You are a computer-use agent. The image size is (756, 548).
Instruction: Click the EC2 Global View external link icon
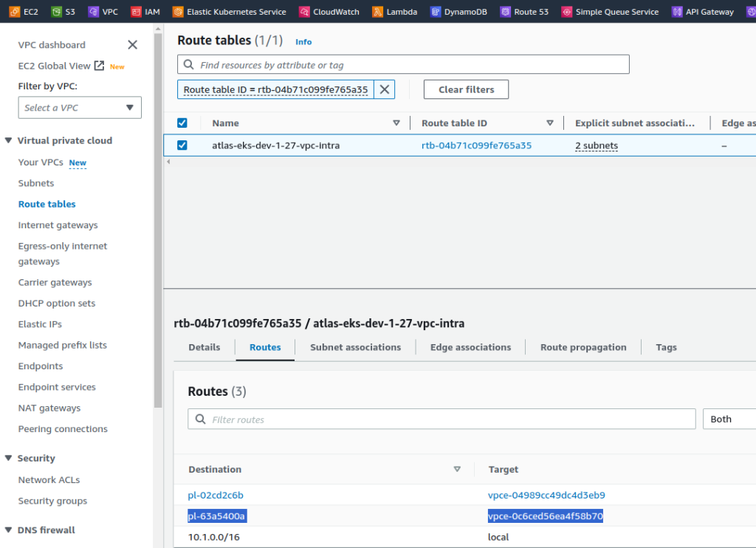(x=100, y=65)
